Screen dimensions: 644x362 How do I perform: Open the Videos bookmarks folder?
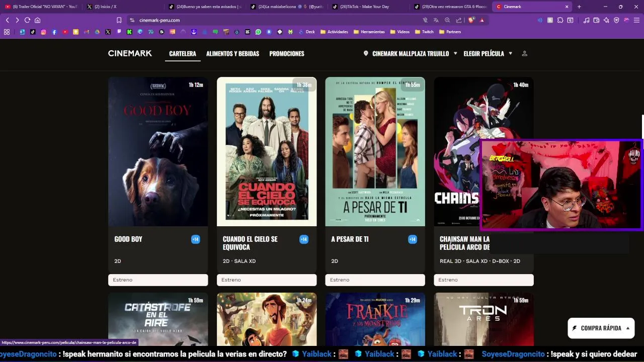399,32
